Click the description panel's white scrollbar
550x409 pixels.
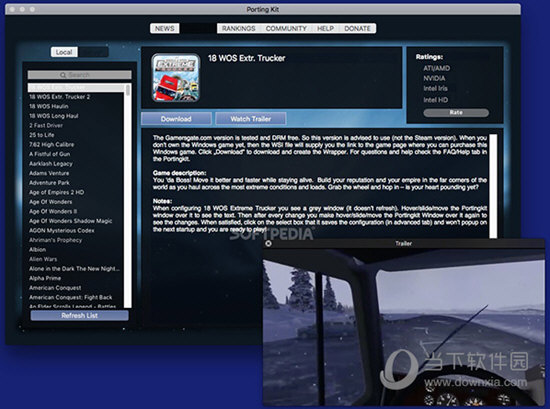tap(493, 186)
